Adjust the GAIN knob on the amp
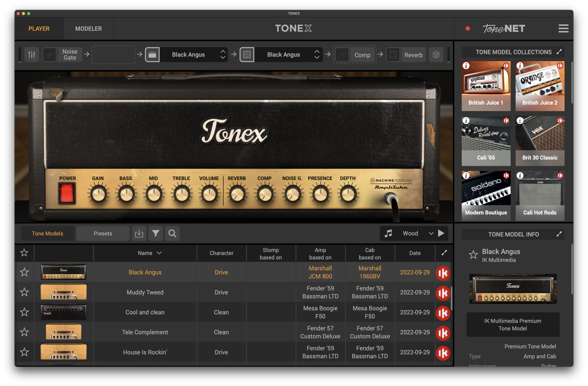 click(x=98, y=193)
